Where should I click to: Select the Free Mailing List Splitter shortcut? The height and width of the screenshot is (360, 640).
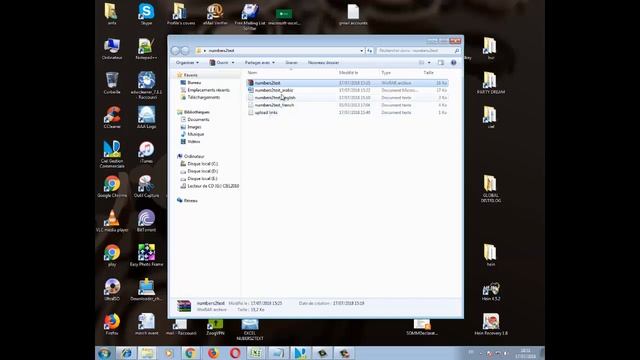pos(249,17)
